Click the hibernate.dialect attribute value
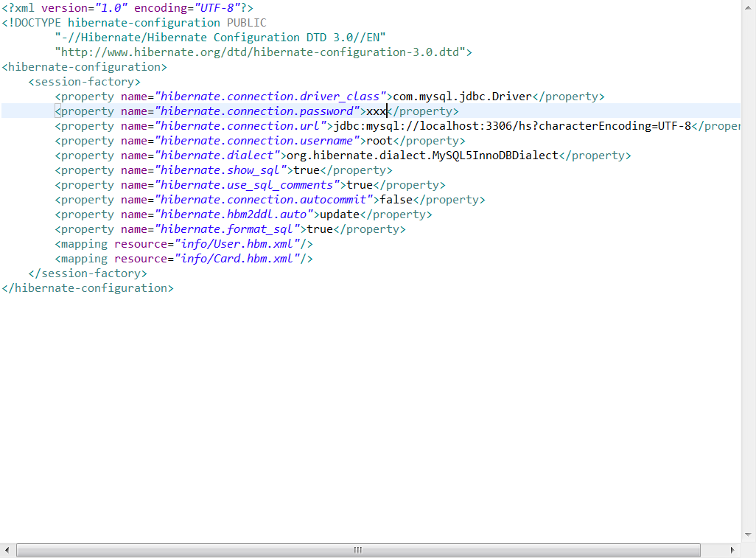The height and width of the screenshot is (558, 756). pyautogui.click(x=217, y=156)
